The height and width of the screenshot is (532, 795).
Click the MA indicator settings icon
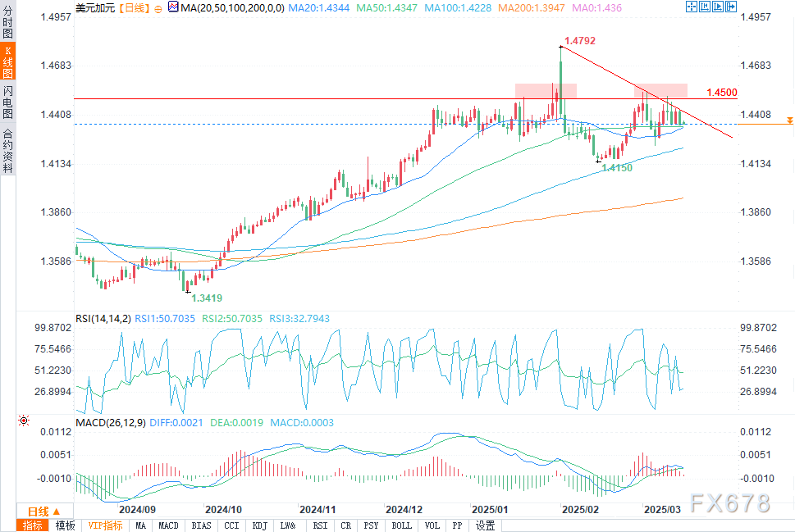click(171, 7)
